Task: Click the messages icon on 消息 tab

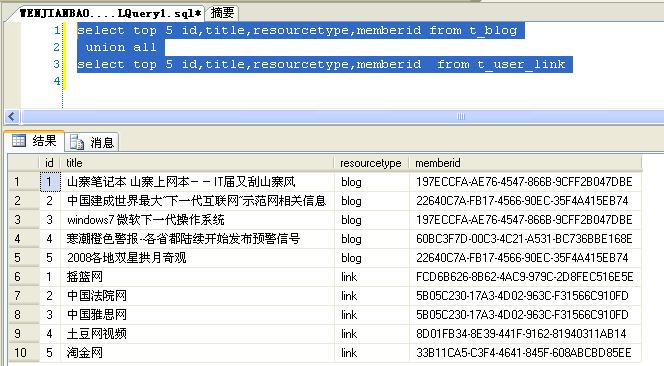Action: [77, 142]
